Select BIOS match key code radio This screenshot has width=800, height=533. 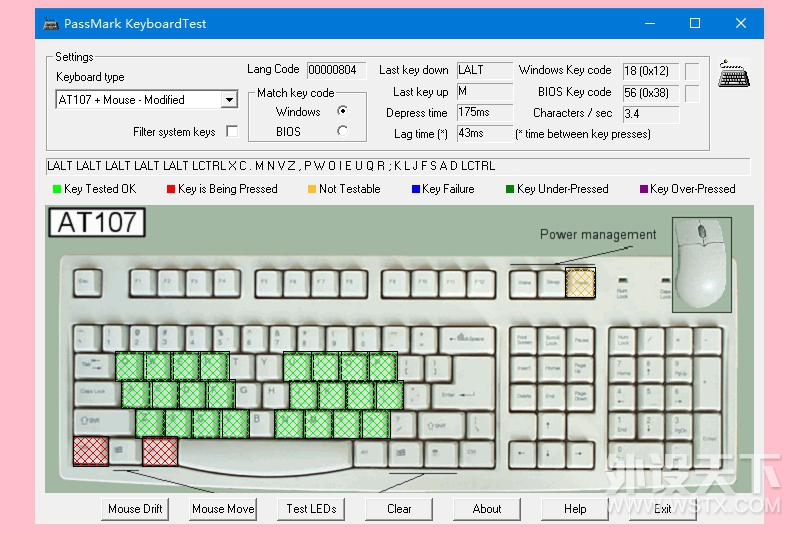(342, 132)
